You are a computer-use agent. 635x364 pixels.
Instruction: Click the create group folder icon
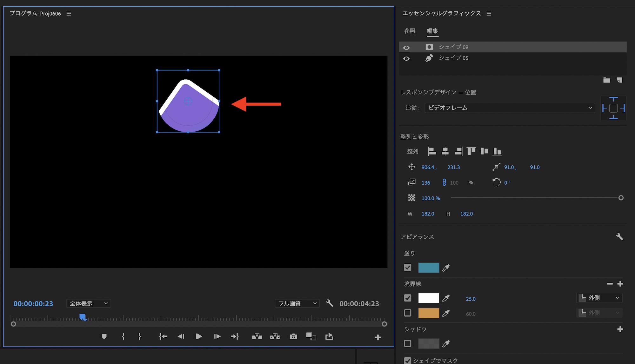[x=607, y=80]
